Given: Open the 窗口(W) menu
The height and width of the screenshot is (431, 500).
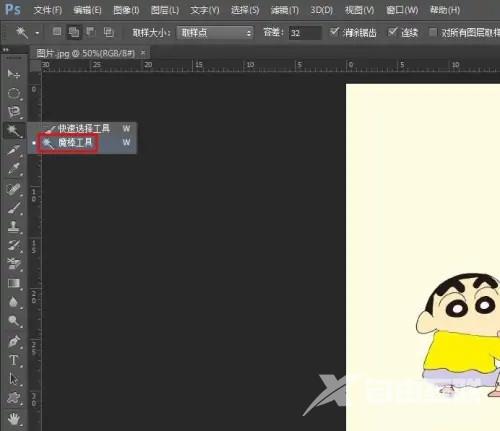Looking at the screenshot, I should pos(402,10).
